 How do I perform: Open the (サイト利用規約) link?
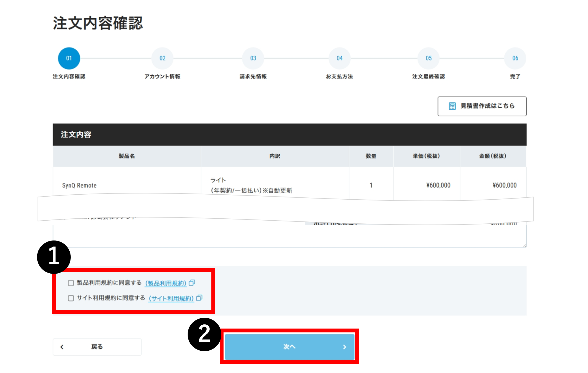pos(171,298)
